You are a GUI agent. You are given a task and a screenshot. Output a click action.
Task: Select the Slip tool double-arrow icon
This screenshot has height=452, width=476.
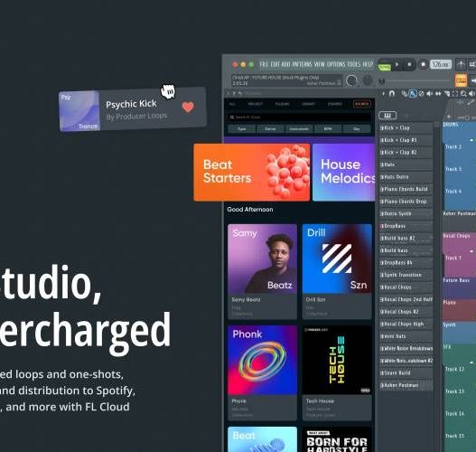pyautogui.click(x=438, y=93)
